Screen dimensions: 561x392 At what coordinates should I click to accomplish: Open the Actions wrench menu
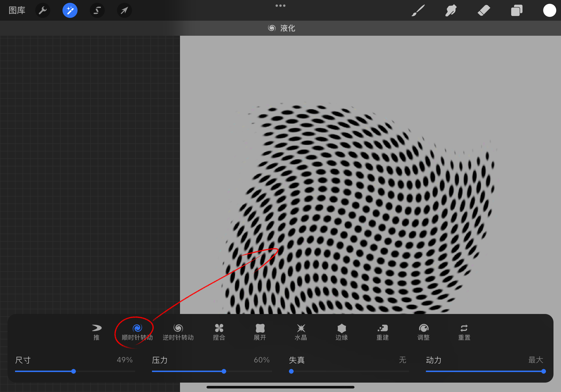point(43,11)
